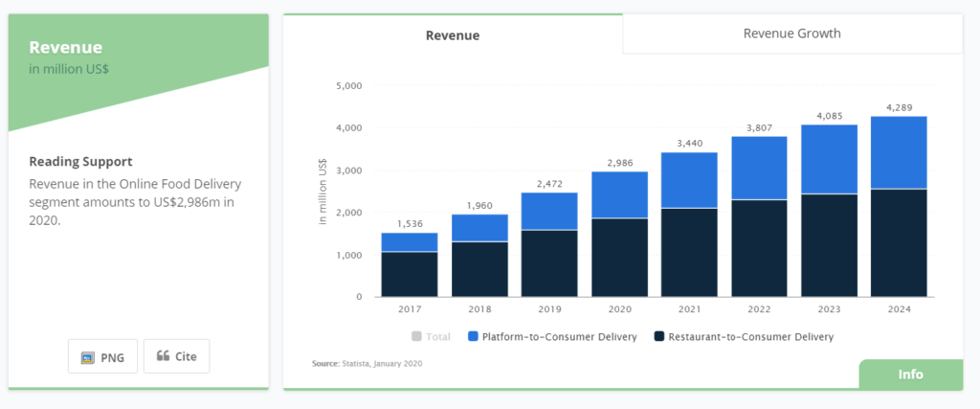The width and height of the screenshot is (980, 409).
Task: Click the 2020 blue bar segment
Action: tap(621, 194)
